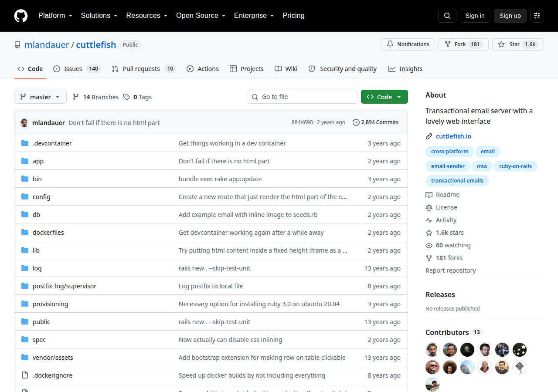
Task: Expand the Open Source menu
Action: coord(201,16)
